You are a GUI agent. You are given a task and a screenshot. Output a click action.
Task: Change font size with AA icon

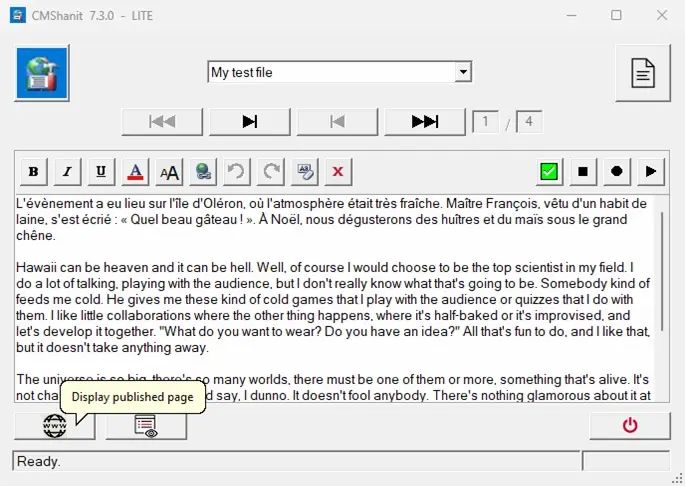169,172
